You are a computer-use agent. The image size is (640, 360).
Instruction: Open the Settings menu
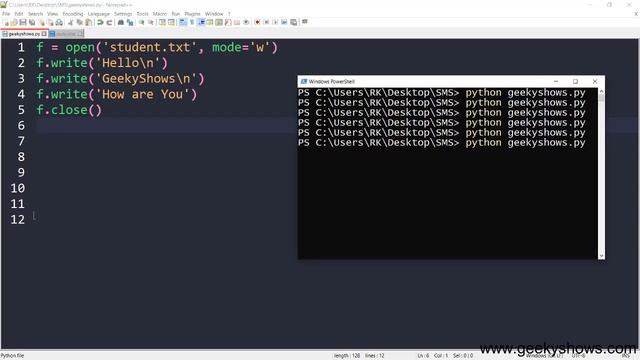[x=123, y=14]
